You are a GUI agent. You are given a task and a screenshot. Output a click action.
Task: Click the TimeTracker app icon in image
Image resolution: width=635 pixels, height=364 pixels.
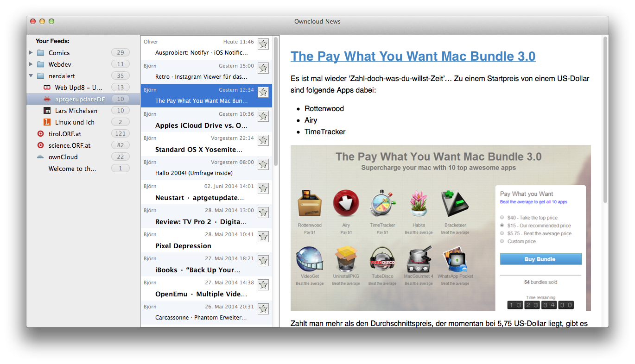(382, 203)
